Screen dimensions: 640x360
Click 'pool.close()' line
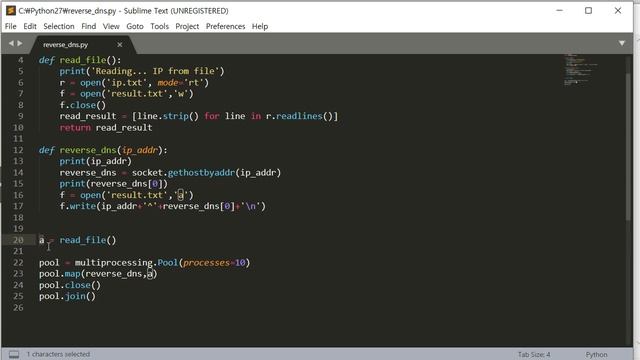[x=70, y=285]
